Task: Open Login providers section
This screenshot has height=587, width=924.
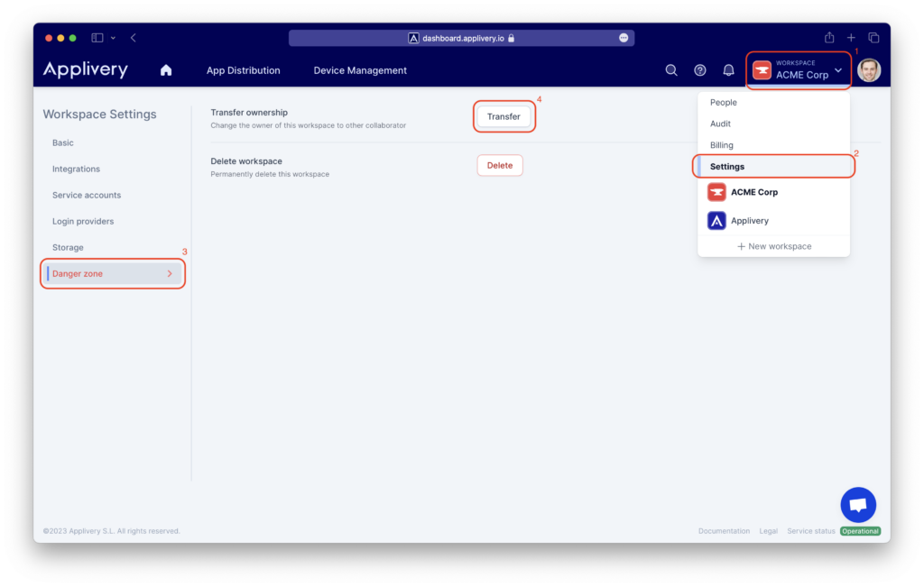Action: click(83, 222)
